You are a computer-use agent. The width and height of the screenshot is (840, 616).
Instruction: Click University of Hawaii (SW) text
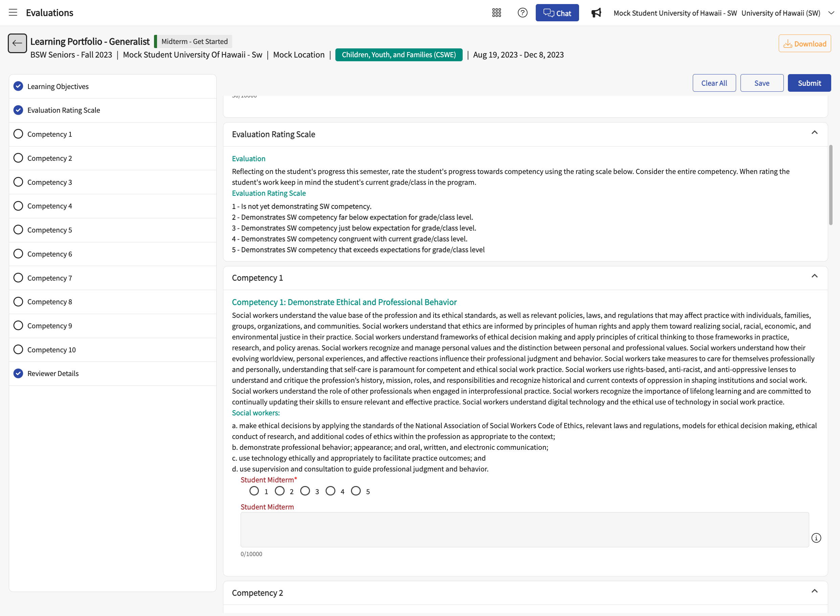click(781, 13)
